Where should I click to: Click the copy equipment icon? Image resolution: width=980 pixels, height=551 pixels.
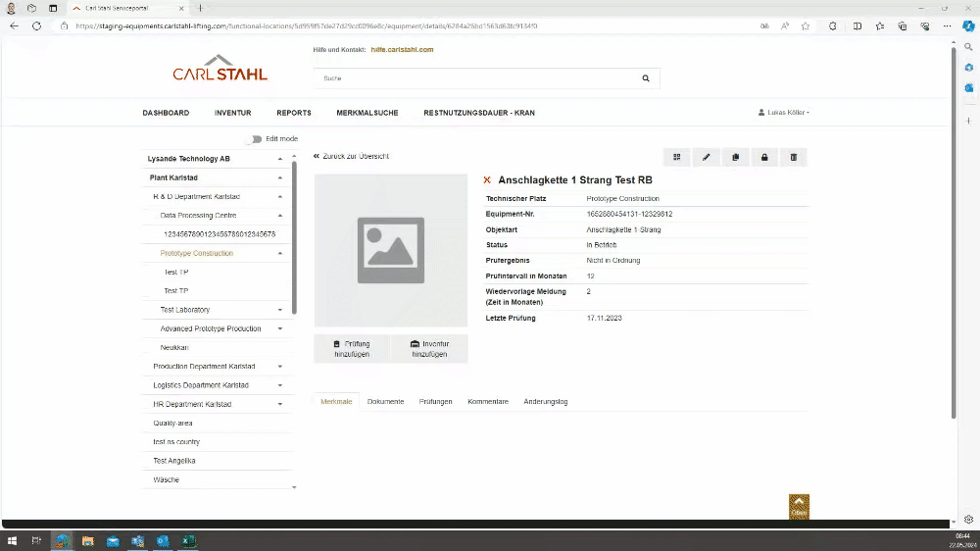click(x=735, y=157)
